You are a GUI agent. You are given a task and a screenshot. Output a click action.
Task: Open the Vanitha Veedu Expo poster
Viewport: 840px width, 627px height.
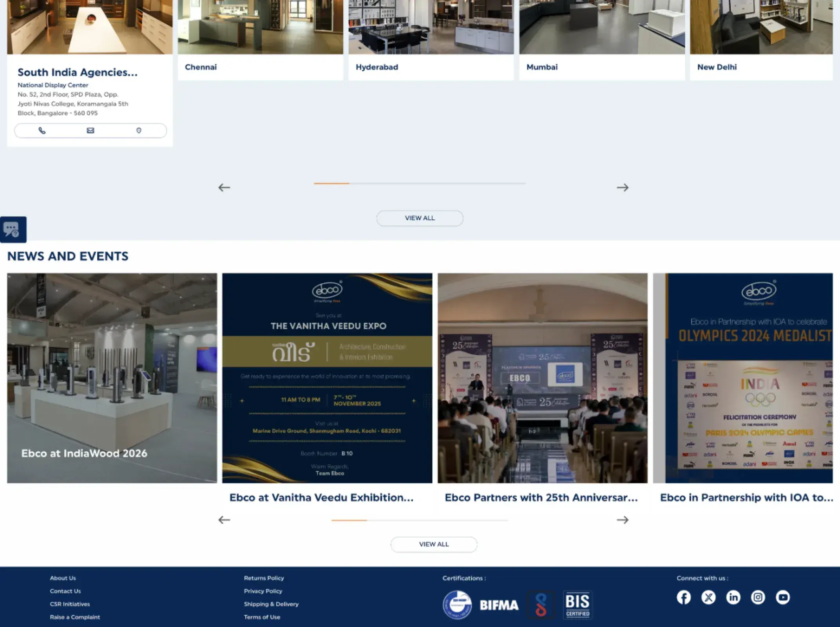[x=327, y=378]
